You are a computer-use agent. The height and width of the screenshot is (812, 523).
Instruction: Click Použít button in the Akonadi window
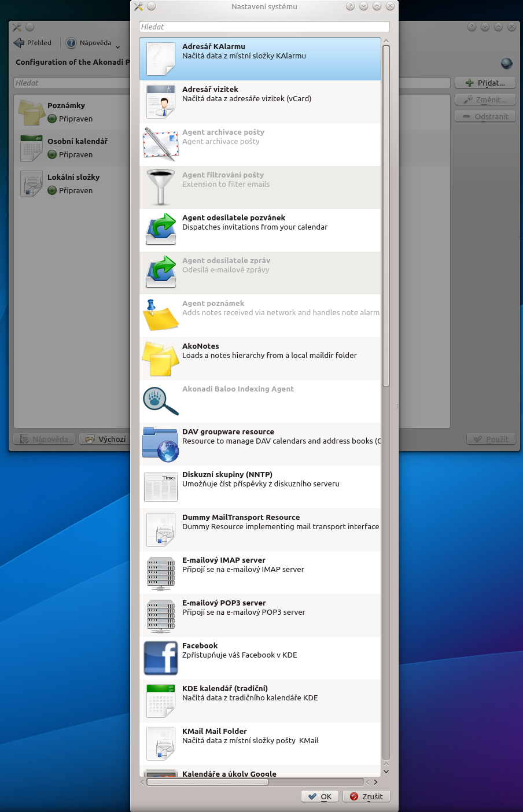coord(491,439)
